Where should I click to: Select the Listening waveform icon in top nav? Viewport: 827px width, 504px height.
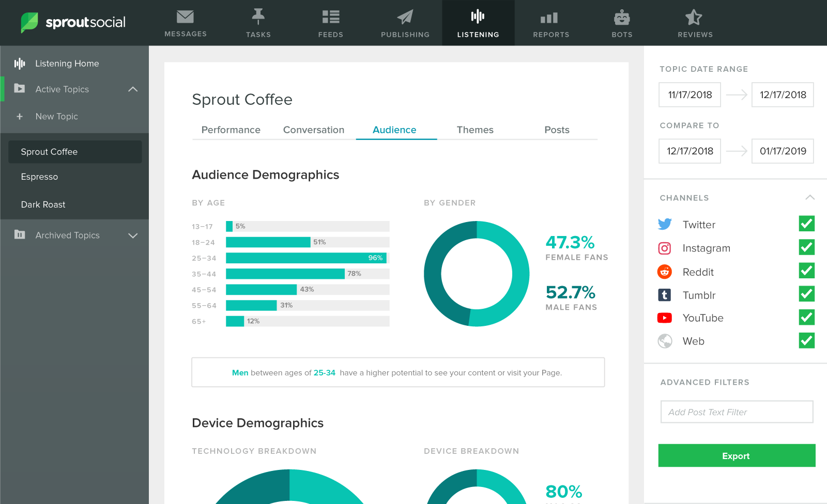(x=478, y=17)
